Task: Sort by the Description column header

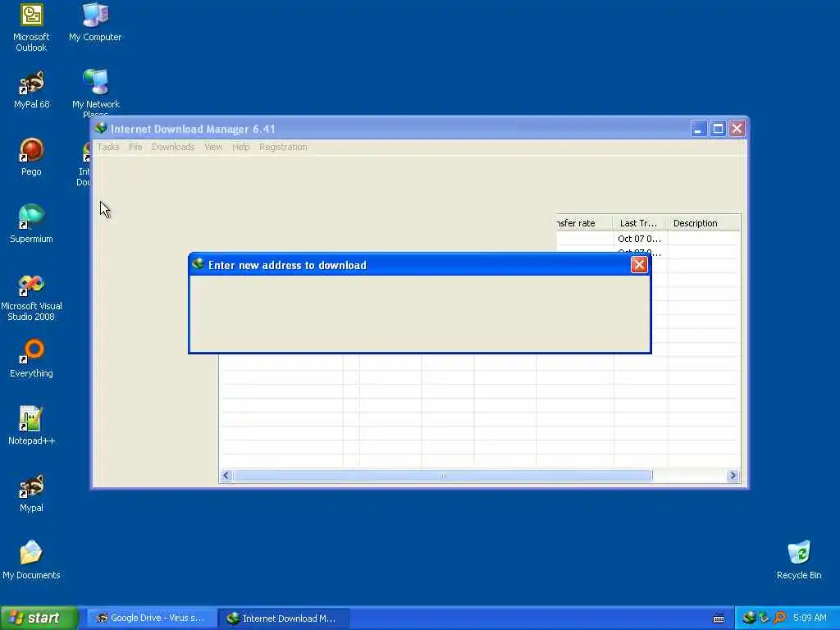Action: 703,223
